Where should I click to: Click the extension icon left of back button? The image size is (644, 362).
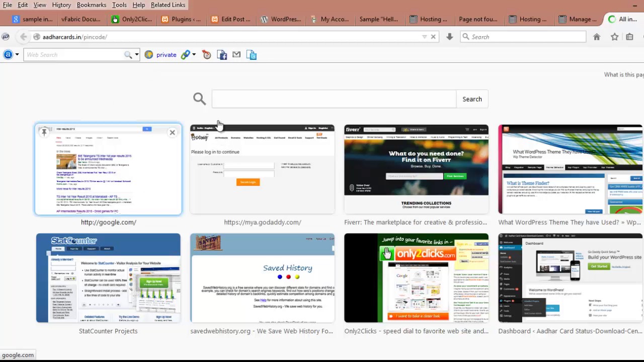[x=6, y=37]
